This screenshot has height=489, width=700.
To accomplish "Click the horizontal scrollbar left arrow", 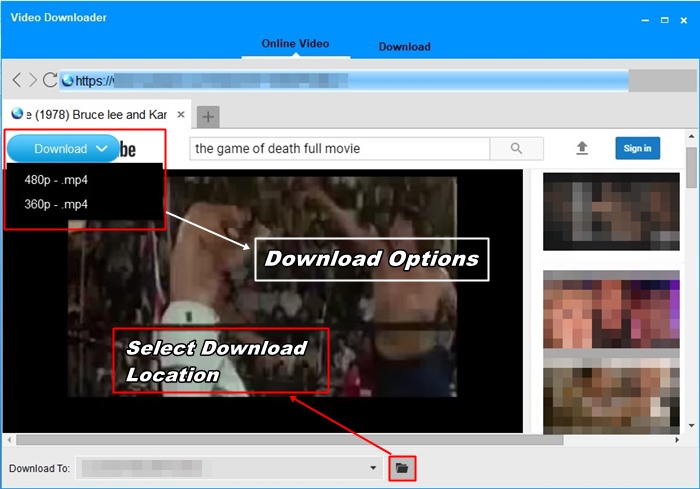I will 9,440.
